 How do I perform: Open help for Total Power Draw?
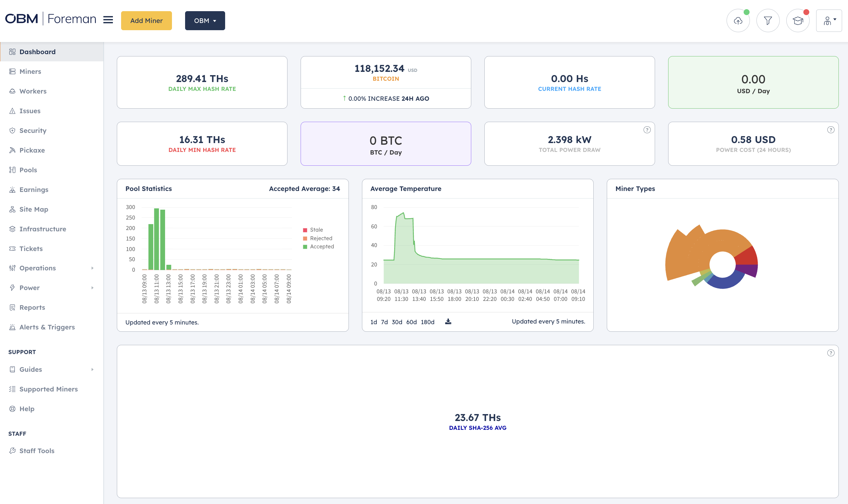click(647, 130)
